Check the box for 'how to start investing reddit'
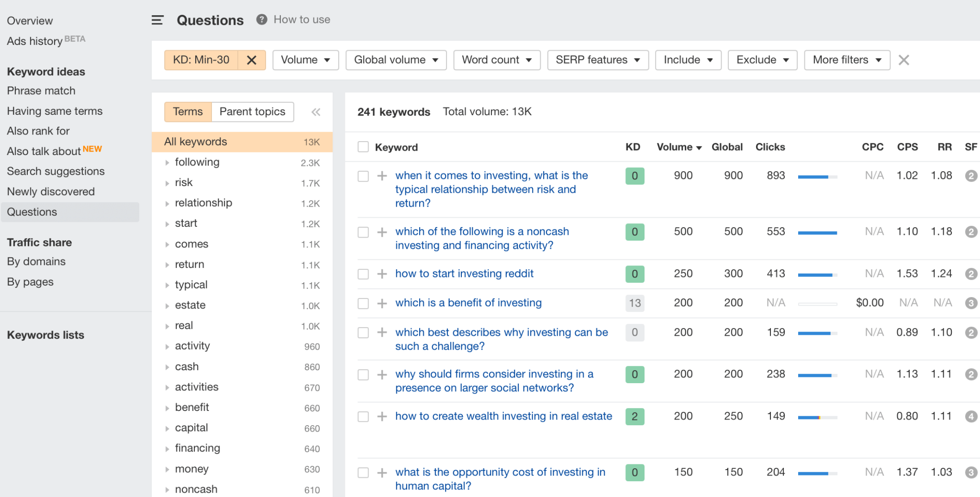Screen dimensions: 980x497 click(x=363, y=274)
